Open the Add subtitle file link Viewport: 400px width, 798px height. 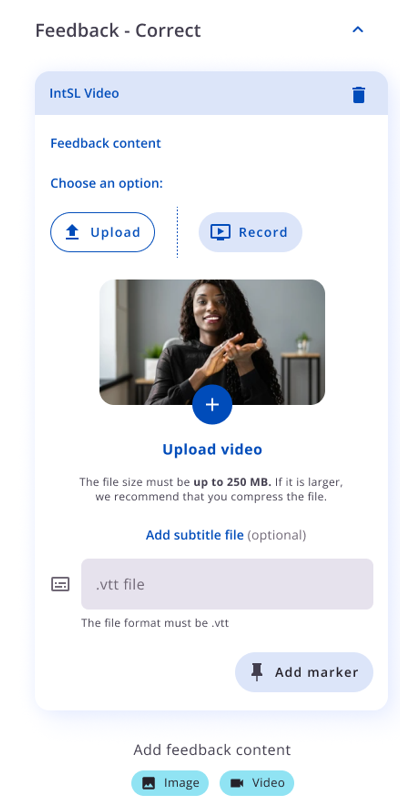(194, 535)
